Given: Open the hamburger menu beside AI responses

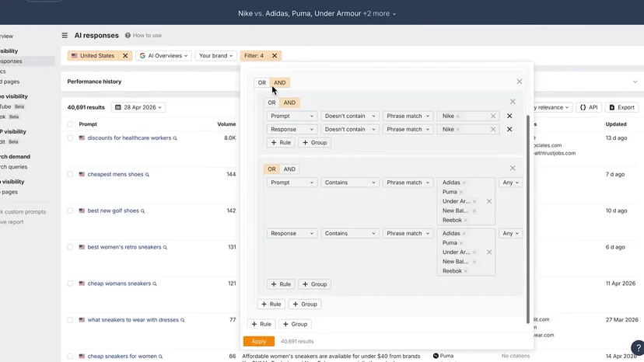Looking at the screenshot, I should pyautogui.click(x=65, y=35).
